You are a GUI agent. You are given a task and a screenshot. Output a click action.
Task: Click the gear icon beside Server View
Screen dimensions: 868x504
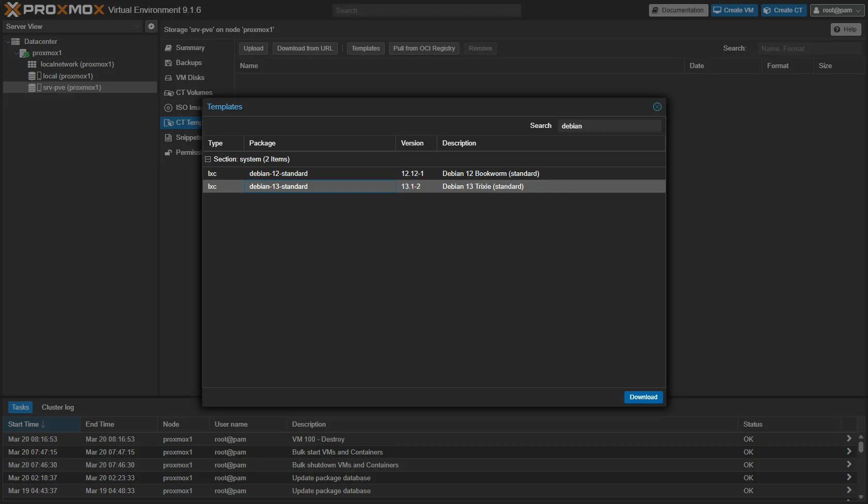coord(151,26)
